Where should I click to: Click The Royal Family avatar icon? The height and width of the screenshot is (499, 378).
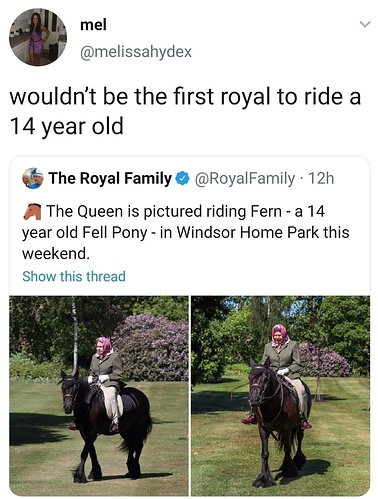33,178
